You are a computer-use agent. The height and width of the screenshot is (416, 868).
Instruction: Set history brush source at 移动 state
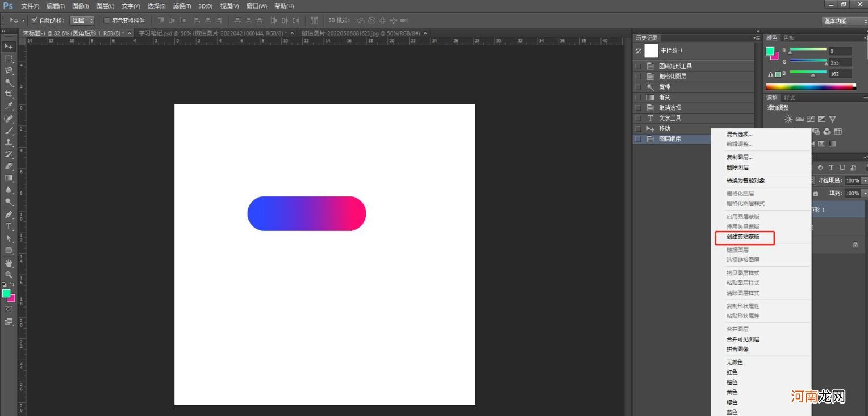coord(637,128)
